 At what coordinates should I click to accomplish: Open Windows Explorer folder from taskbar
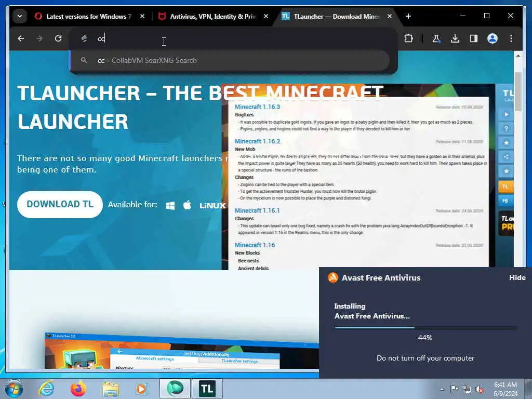[111, 389]
